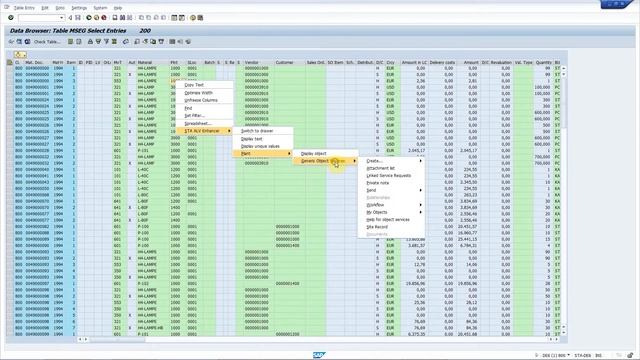Click horizontal scrollbar left arrow of table

point(80,339)
